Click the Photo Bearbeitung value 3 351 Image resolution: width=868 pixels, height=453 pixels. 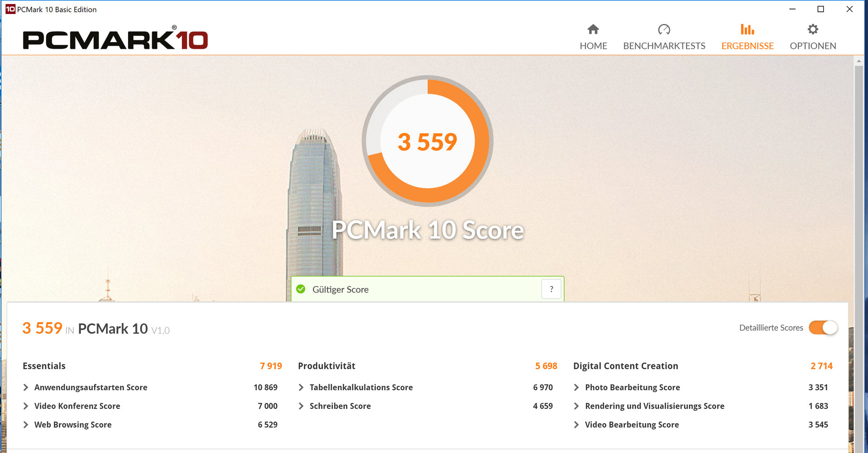[x=818, y=388]
